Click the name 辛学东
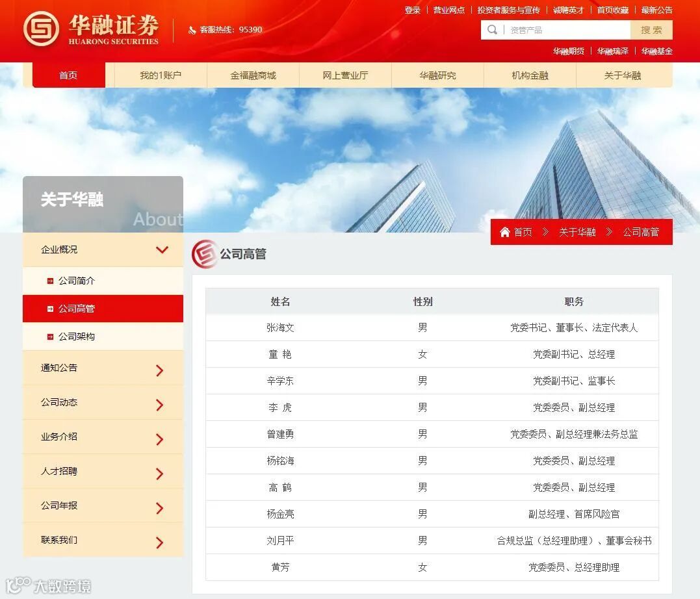Screen dimensions: 700x599 [x=280, y=381]
